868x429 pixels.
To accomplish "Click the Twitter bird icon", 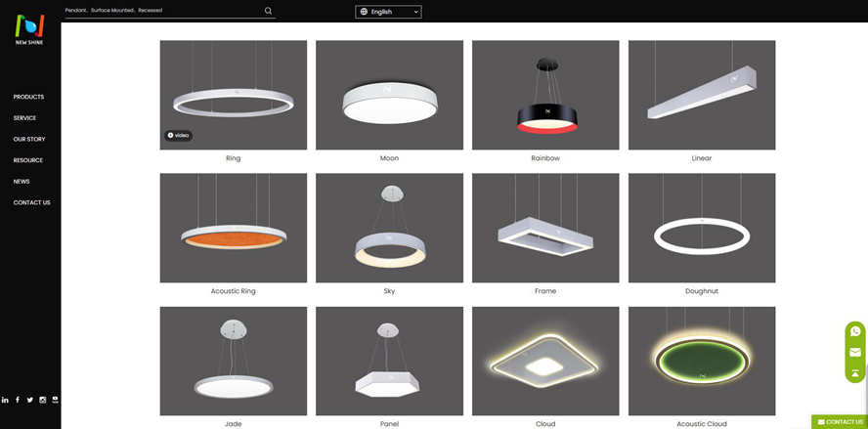I will pos(30,400).
